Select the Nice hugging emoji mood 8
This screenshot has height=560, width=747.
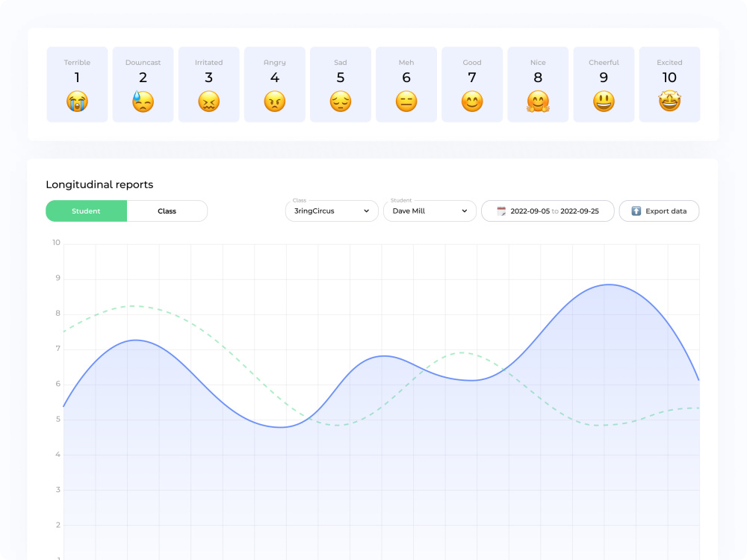coord(538,84)
